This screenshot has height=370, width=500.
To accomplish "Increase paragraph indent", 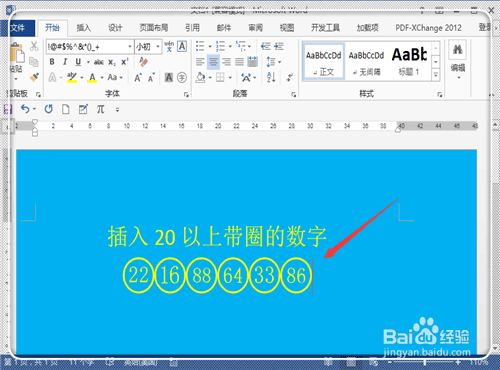I will coord(279,46).
